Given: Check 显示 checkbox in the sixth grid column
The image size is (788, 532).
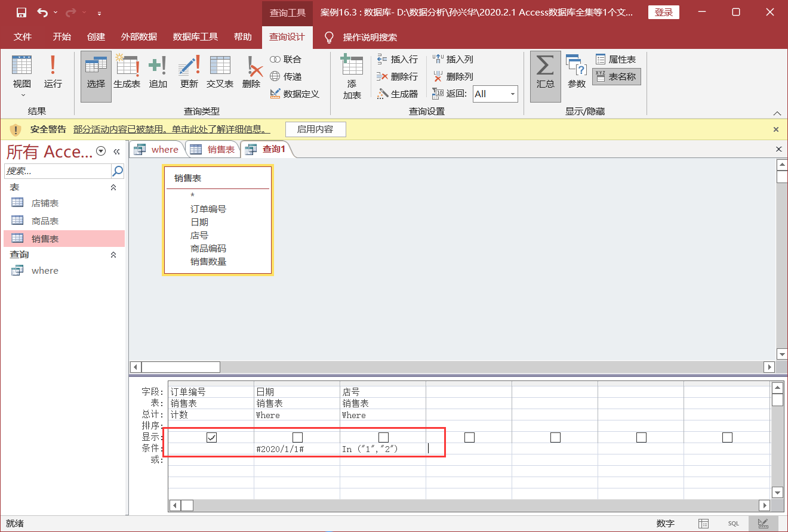Looking at the screenshot, I should (x=641, y=437).
